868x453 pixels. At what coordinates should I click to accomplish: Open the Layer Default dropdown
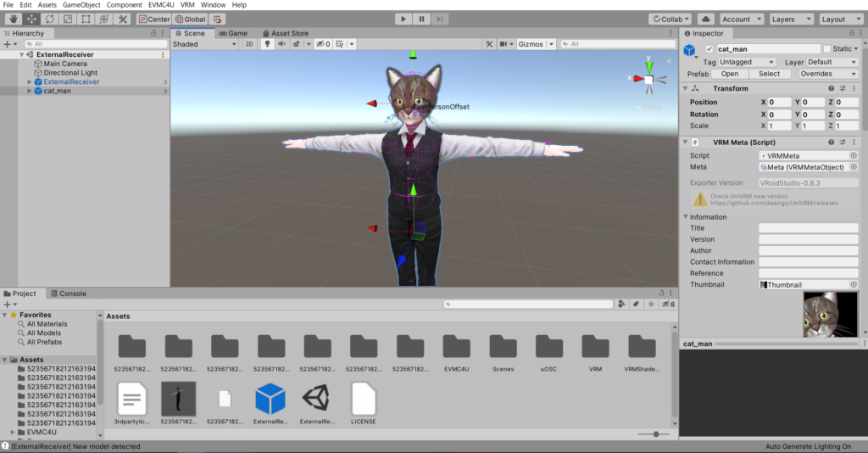832,62
